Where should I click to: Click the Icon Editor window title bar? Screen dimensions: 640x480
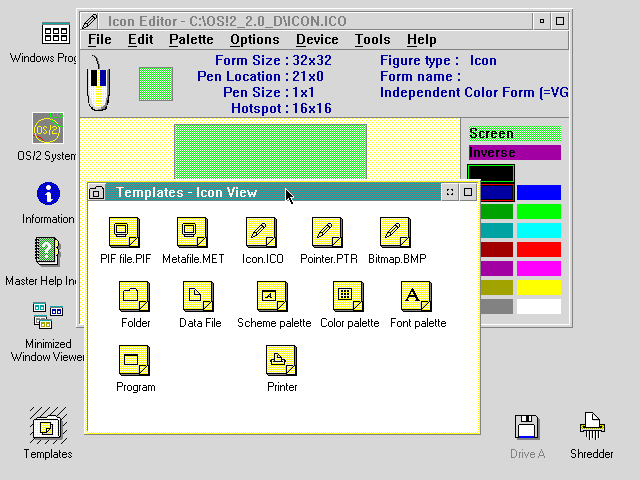(316, 21)
